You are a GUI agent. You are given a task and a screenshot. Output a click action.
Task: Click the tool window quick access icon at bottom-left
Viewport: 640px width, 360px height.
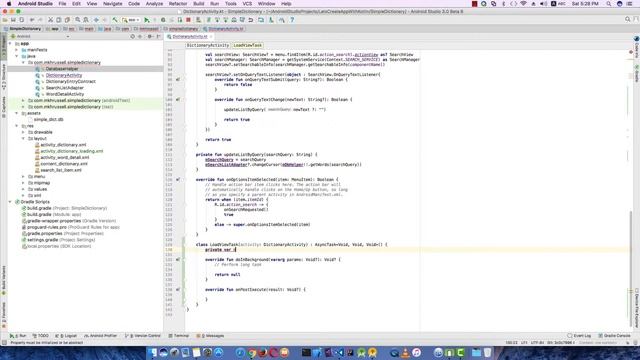pyautogui.click(x=4, y=343)
